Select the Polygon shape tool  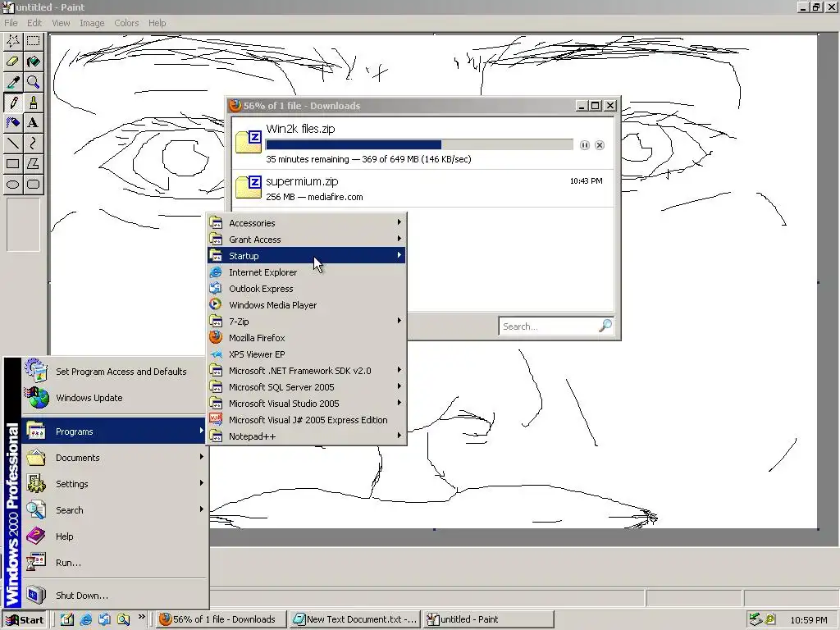click(x=33, y=164)
